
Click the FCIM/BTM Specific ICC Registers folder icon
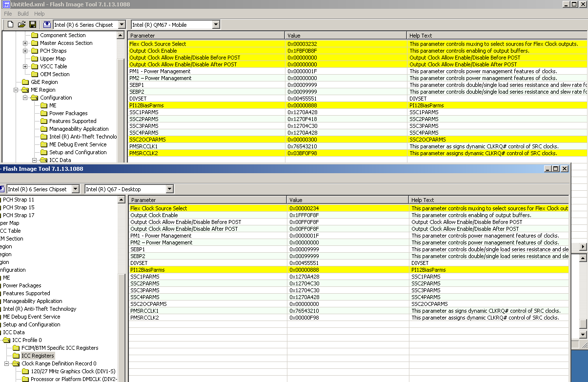click(16, 348)
